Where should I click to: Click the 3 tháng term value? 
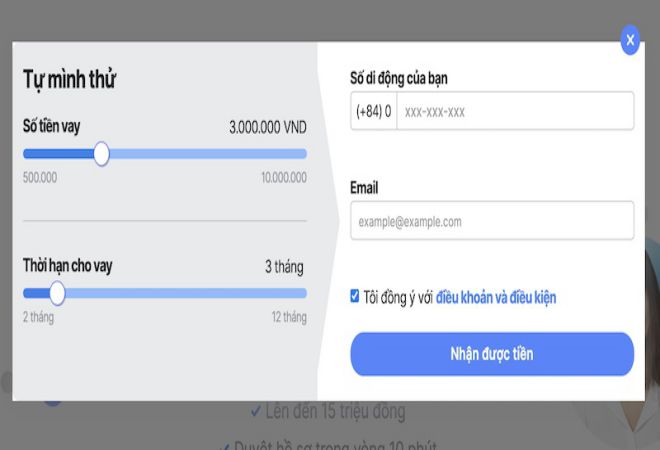(284, 267)
